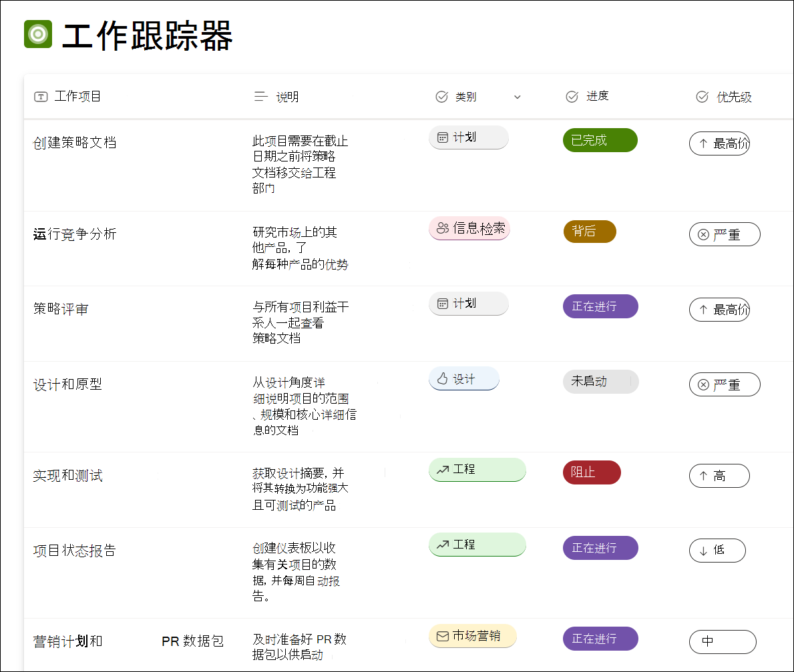Select the 策略评审 work item

(61, 309)
